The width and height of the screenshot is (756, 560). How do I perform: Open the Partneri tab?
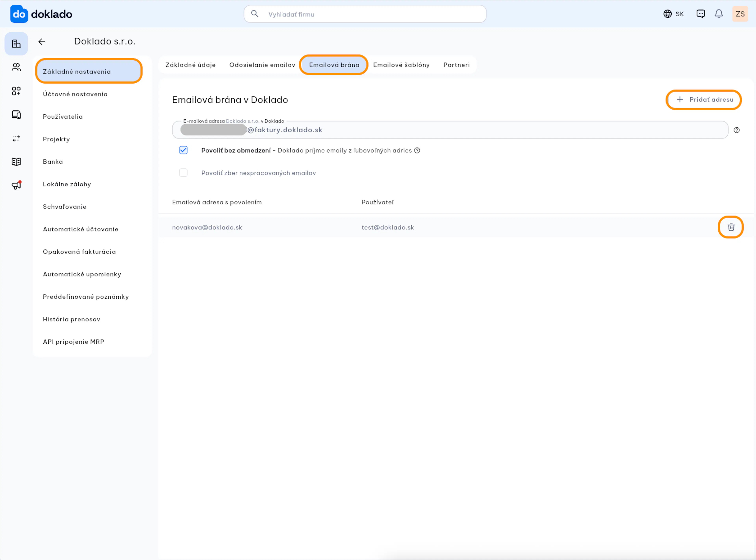(x=456, y=65)
